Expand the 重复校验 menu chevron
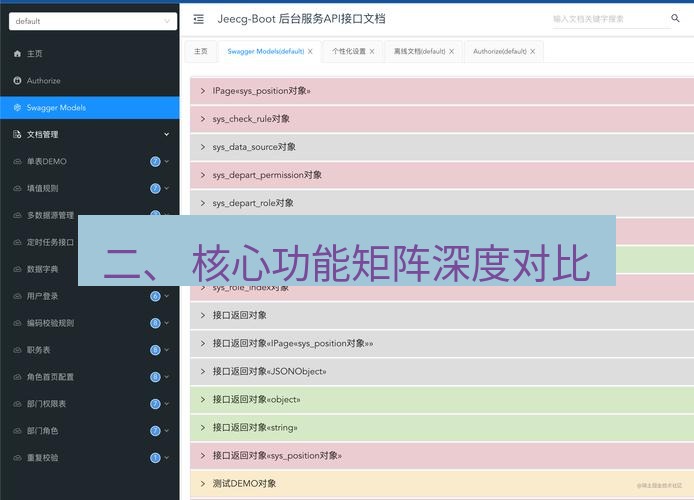The image size is (694, 500). [x=167, y=458]
